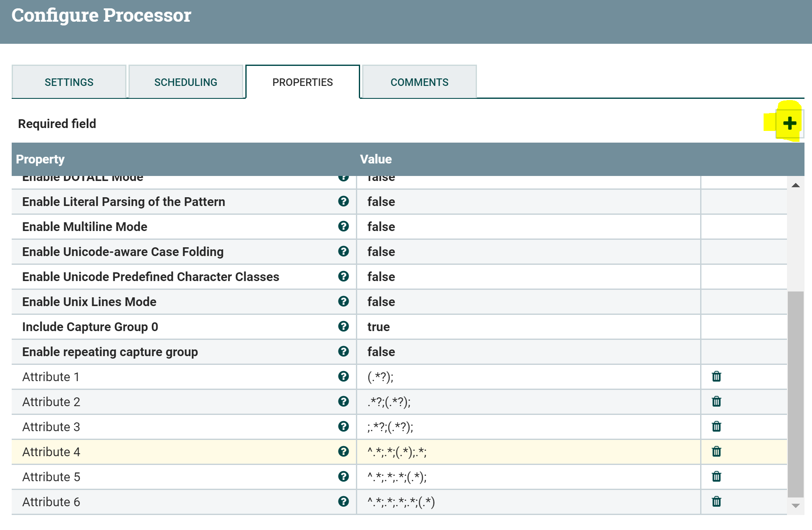Viewport: 812px width, 530px height.
Task: Switch to the Settings tab
Action: (x=69, y=82)
